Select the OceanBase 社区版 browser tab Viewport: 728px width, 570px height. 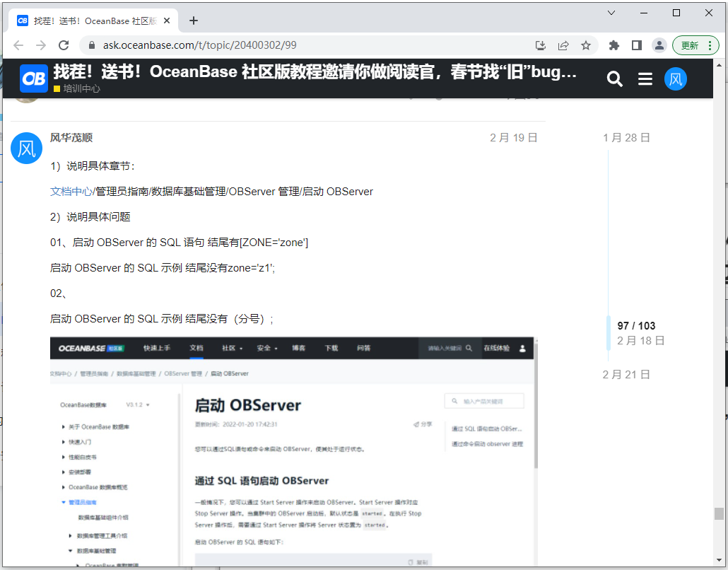[x=93, y=21]
